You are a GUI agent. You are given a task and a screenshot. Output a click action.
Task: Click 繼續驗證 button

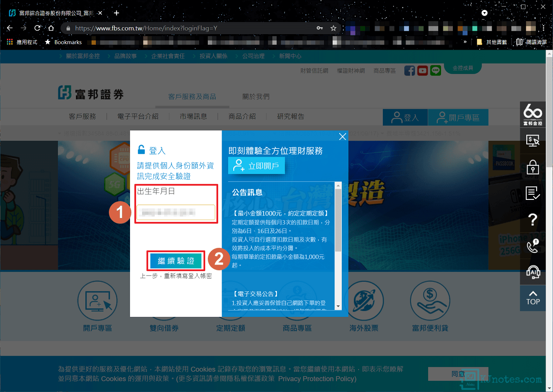[x=176, y=261]
